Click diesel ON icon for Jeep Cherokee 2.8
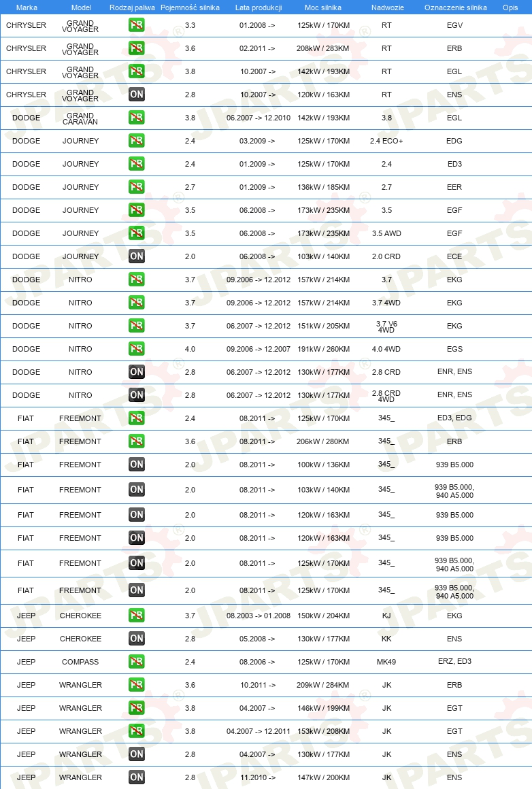This screenshot has height=789, width=532. [x=136, y=639]
